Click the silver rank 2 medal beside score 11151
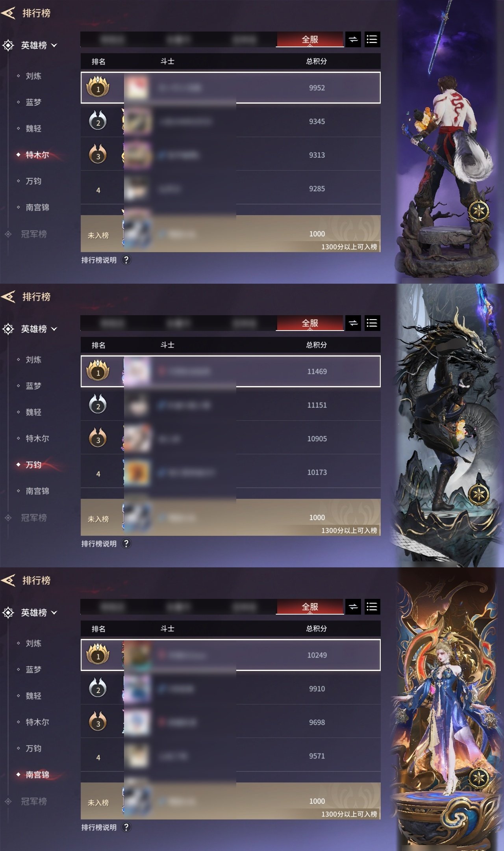Viewport: 504px width, 851px height. (x=98, y=404)
